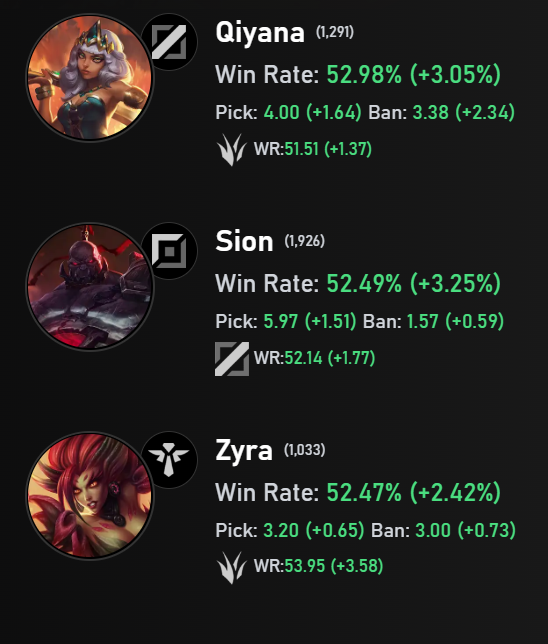
Task: Select the support role icon beside Zyra
Action: (x=169, y=460)
